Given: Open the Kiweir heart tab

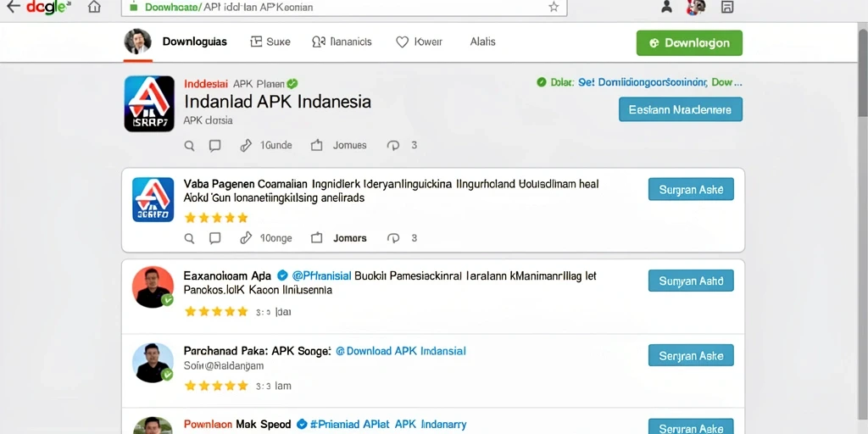Looking at the screenshot, I should (x=419, y=42).
